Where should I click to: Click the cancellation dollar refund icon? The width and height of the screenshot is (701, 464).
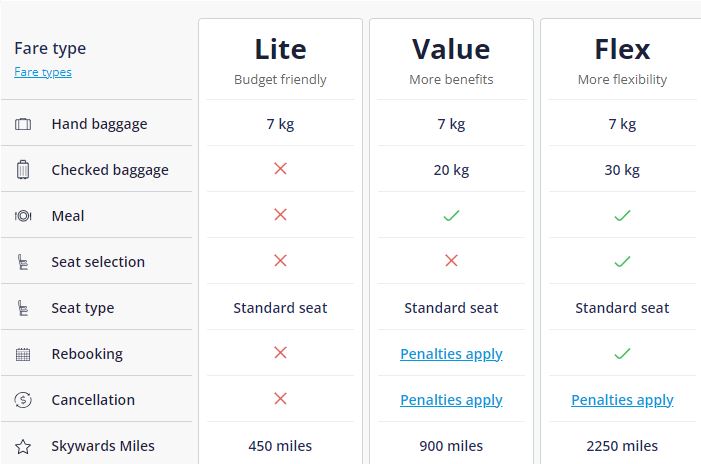click(23, 400)
